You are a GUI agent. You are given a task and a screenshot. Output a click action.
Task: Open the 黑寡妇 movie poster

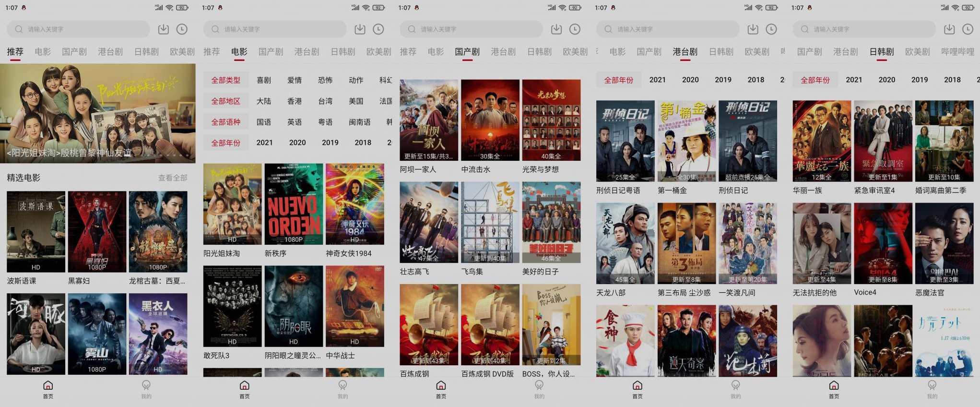97,232
